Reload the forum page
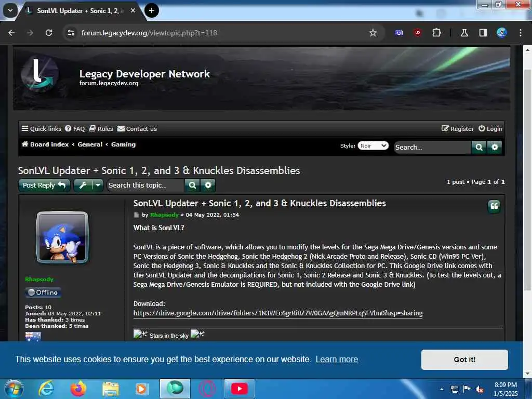Screen dimensions: 532x399 click(49, 33)
